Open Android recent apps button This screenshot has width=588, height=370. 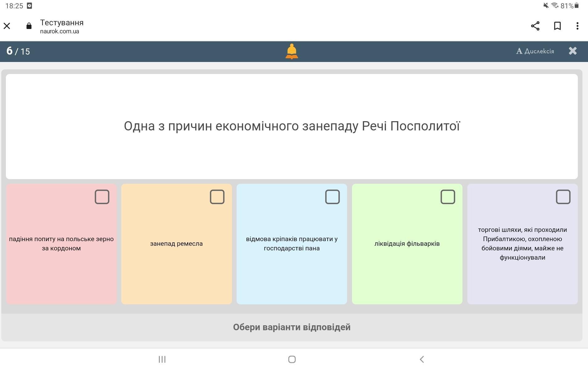[162, 359]
